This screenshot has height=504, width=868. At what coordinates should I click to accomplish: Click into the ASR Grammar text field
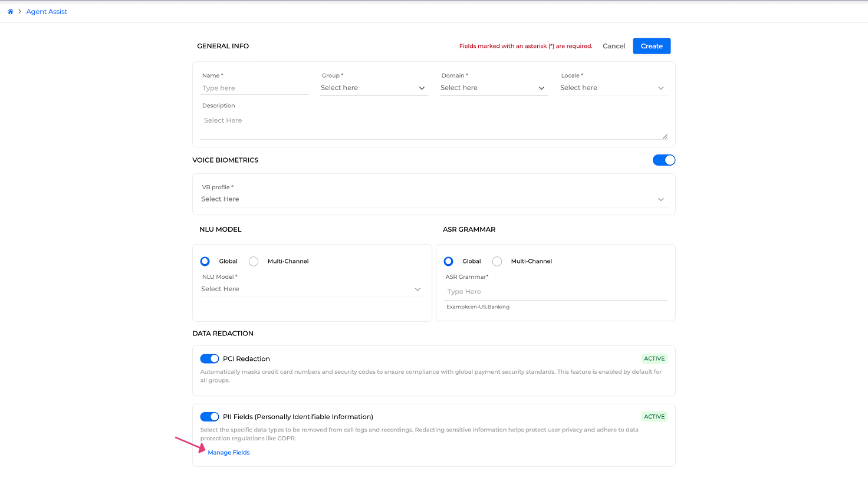557,292
